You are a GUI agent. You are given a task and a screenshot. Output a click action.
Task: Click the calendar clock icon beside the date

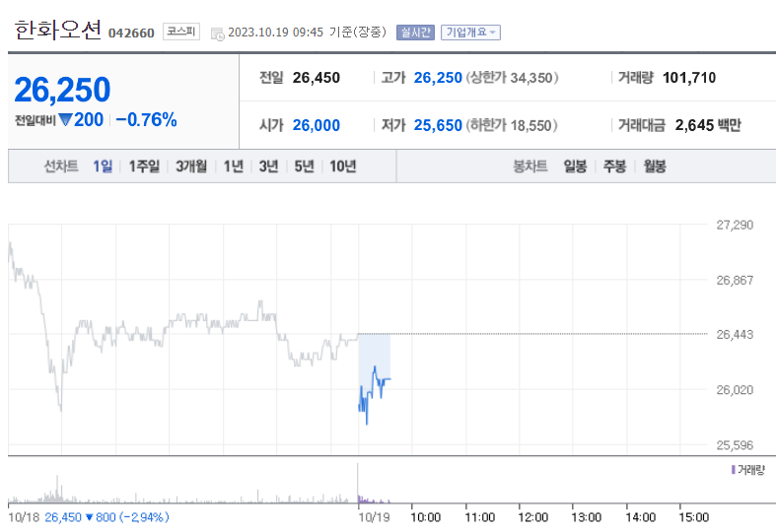click(218, 34)
